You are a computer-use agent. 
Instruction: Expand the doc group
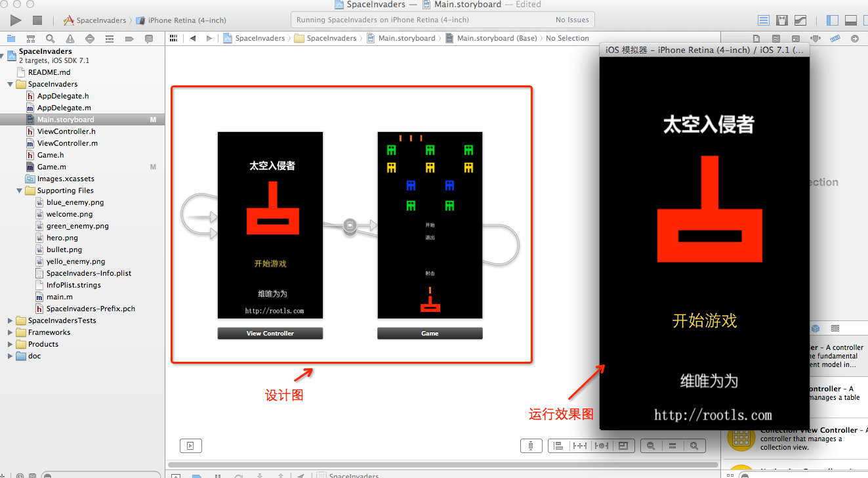coord(10,356)
